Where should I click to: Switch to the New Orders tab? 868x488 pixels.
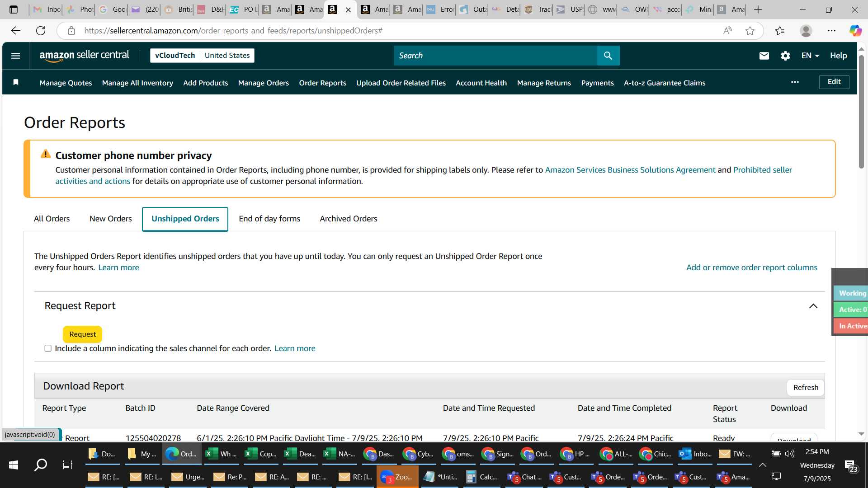click(111, 219)
